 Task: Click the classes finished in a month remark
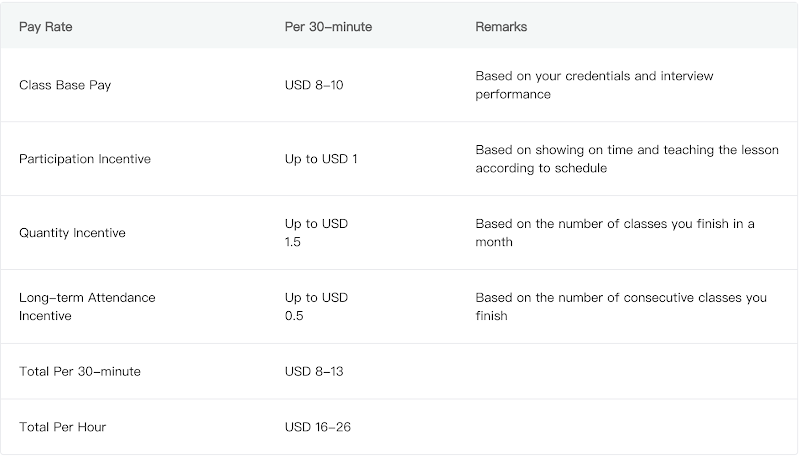(x=615, y=233)
